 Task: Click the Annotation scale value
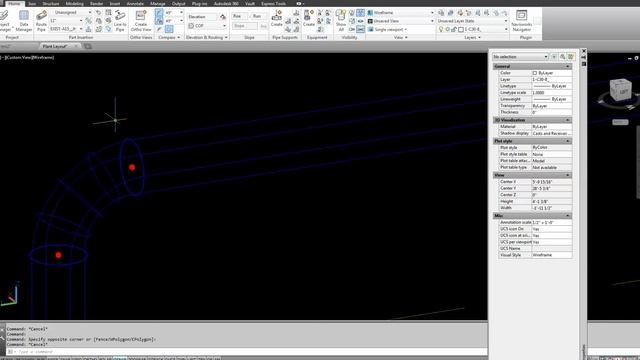[x=551, y=222]
